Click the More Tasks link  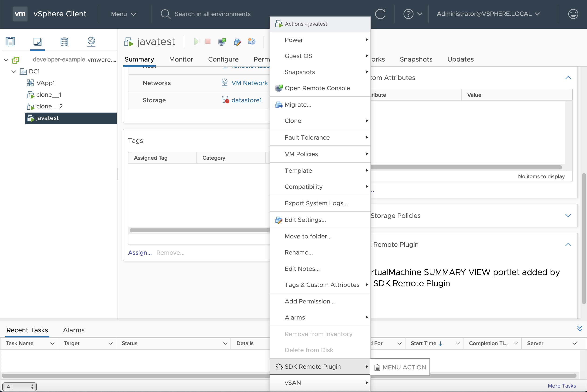(x=562, y=386)
